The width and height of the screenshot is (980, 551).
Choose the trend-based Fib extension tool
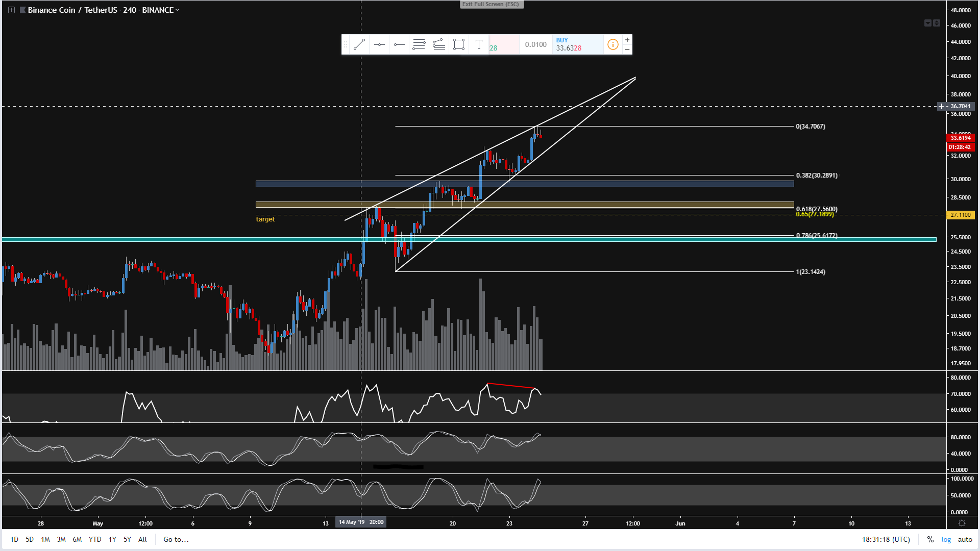point(439,44)
